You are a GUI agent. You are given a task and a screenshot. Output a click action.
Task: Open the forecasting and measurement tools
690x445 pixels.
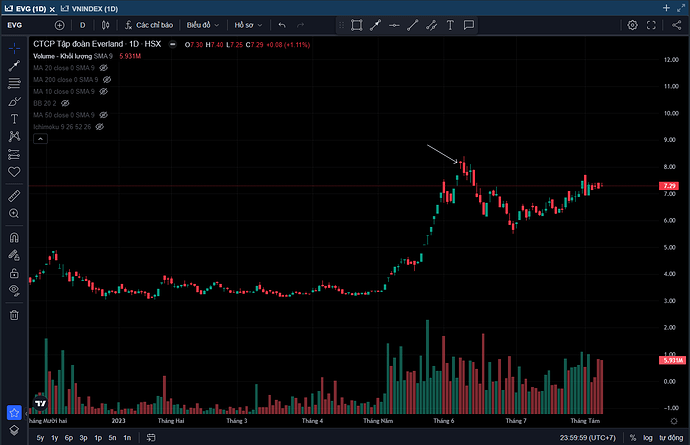(x=14, y=154)
